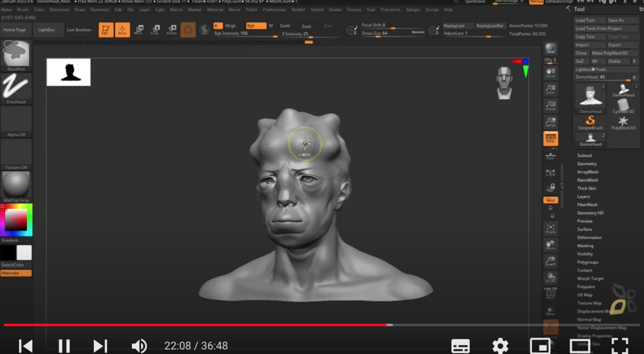Expand the Deformation subpalette
Screen dimensions: 644x354
coord(589,238)
